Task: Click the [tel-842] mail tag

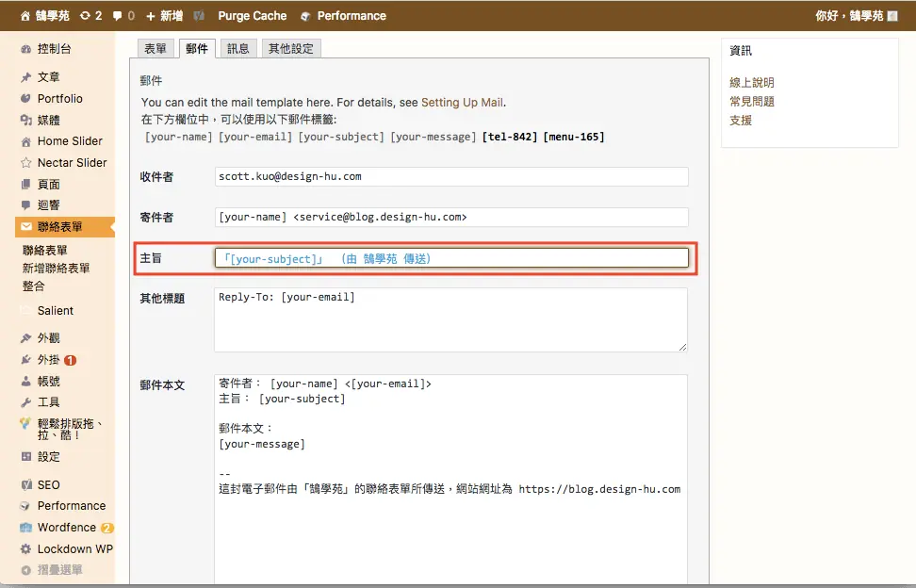Action: pos(510,137)
